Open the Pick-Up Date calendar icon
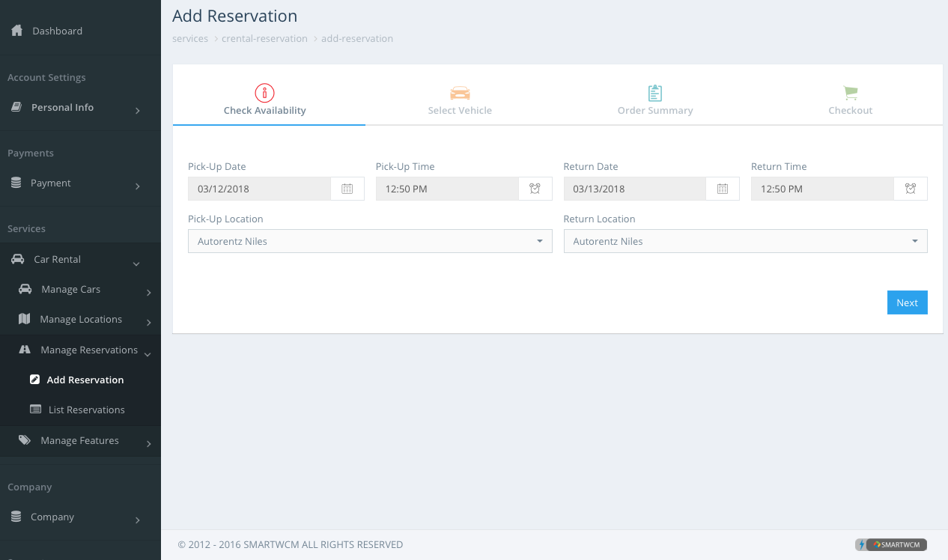The image size is (948, 560). [x=347, y=189]
